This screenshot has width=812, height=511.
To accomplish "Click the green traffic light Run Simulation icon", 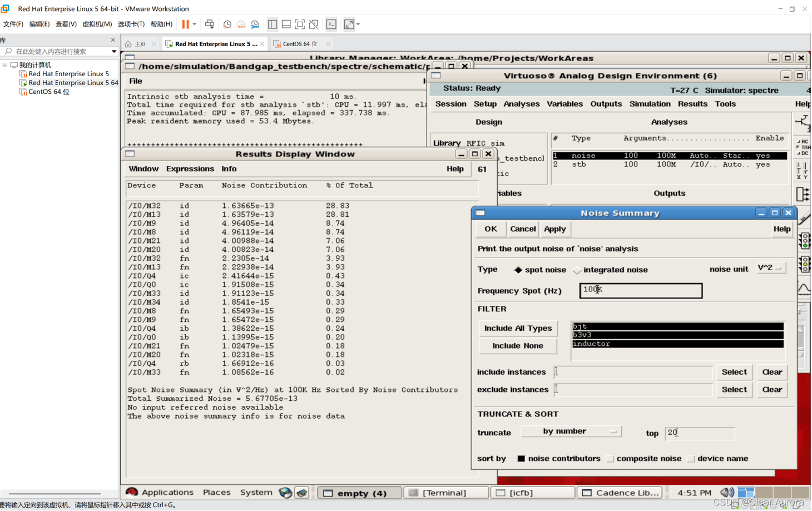I will pos(804,241).
